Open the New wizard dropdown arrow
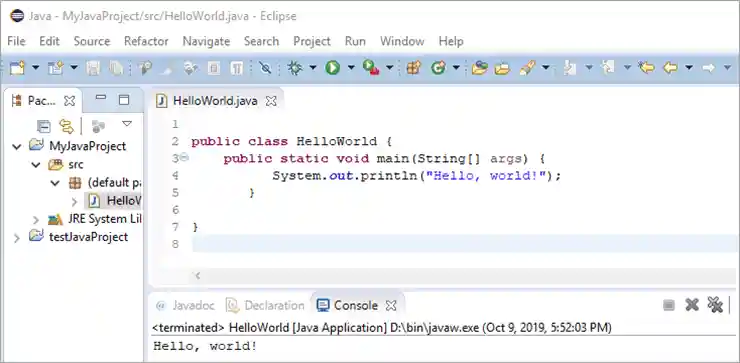Screen dimensions: 740x363 [35, 68]
